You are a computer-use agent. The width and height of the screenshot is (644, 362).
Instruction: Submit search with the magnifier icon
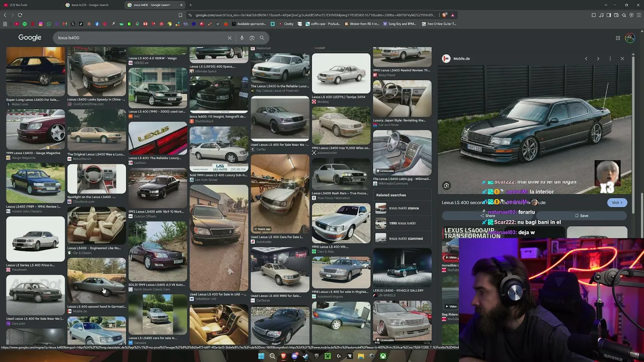(x=262, y=38)
